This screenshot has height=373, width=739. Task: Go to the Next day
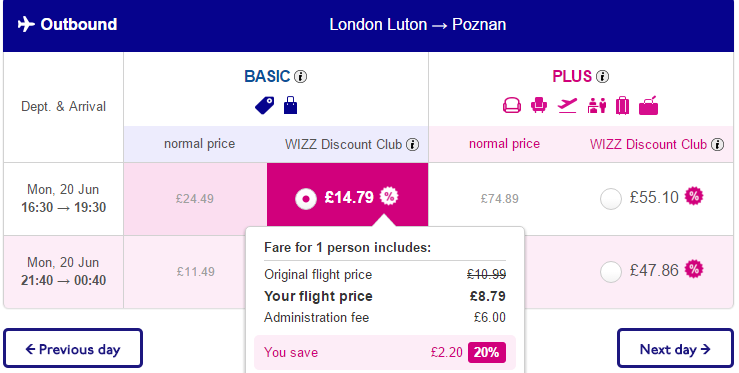click(675, 348)
